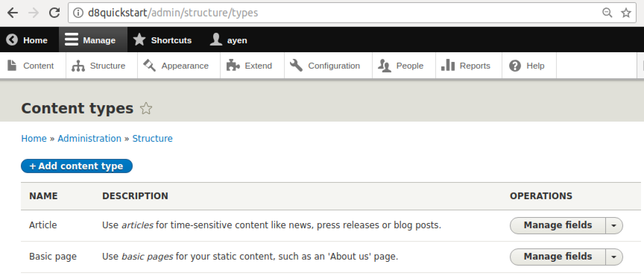The image size is (644, 279).
Task: Click the browser back arrow
Action: pos(12,13)
